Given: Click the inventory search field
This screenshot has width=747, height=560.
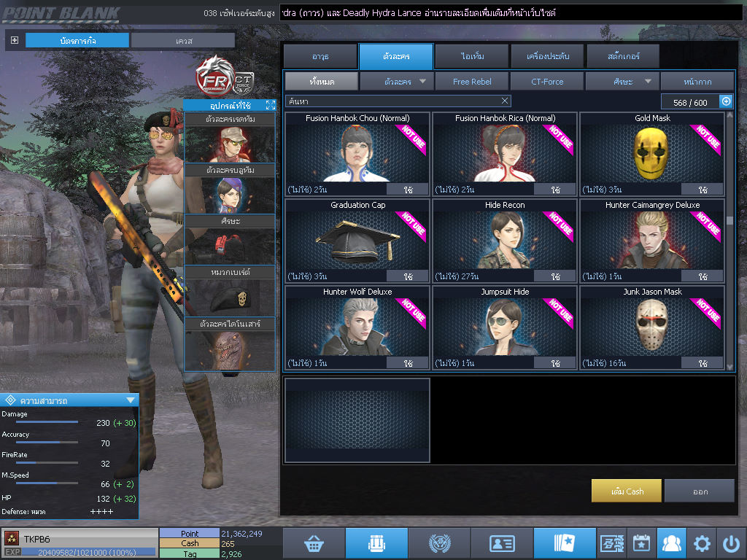Looking at the screenshot, I should [x=398, y=101].
